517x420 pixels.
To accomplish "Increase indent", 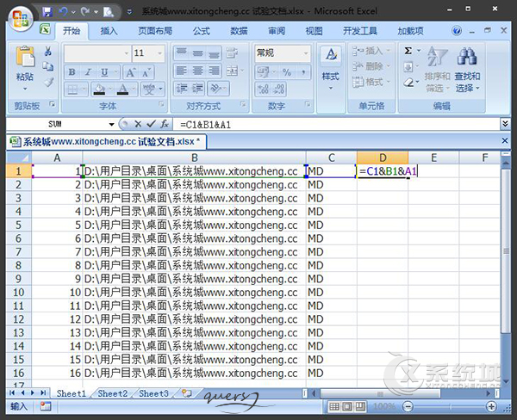I will [x=197, y=89].
